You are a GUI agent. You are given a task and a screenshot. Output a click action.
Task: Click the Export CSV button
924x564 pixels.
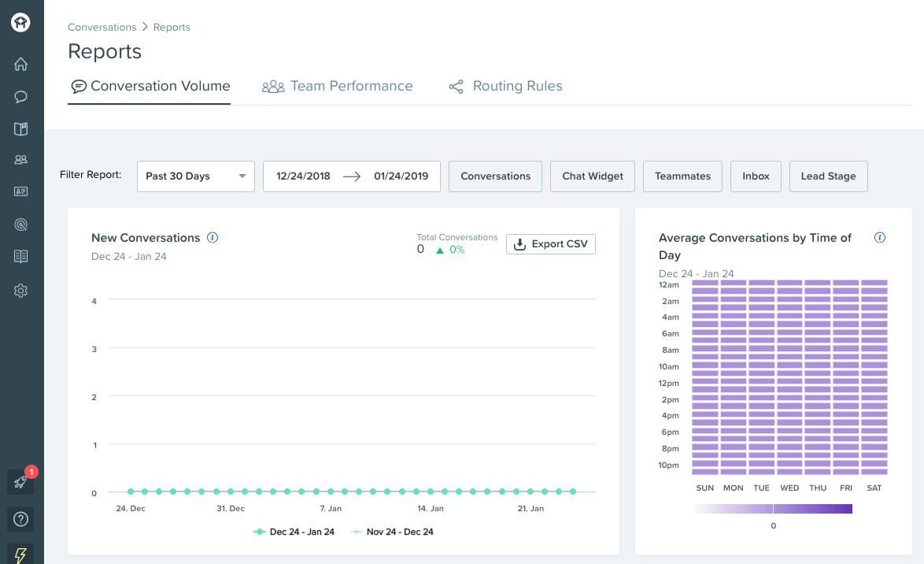551,244
